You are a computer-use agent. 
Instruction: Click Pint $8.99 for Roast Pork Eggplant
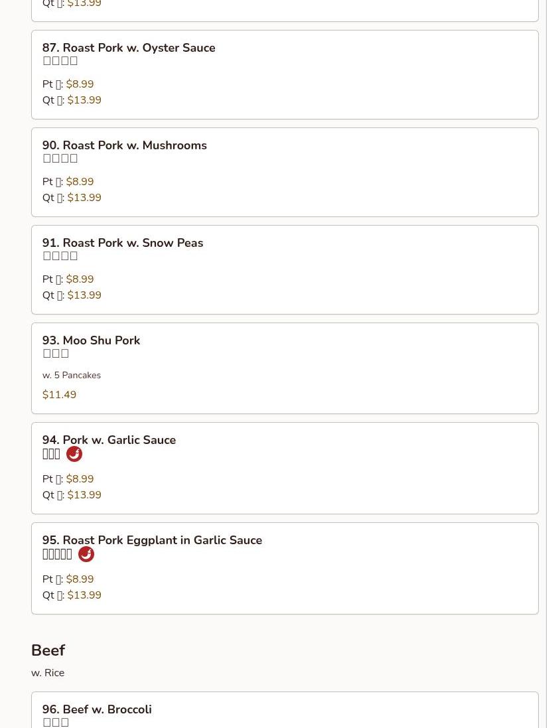coord(80,580)
